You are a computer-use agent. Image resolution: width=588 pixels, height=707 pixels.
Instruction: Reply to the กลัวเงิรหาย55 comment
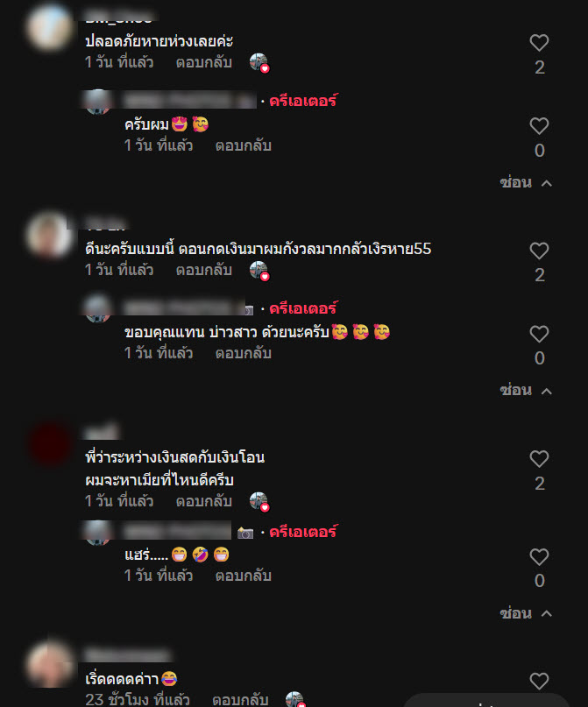204,270
